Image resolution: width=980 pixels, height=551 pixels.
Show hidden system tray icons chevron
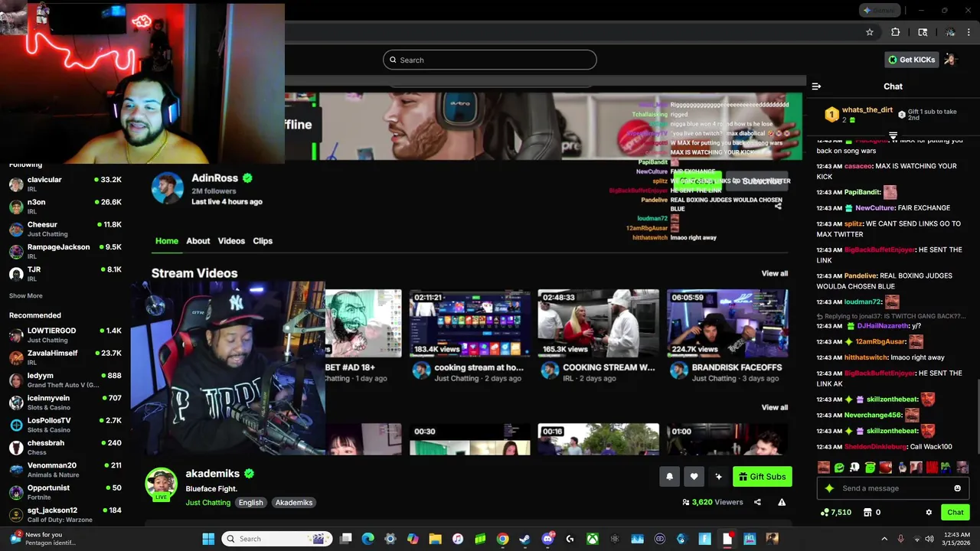click(x=884, y=539)
